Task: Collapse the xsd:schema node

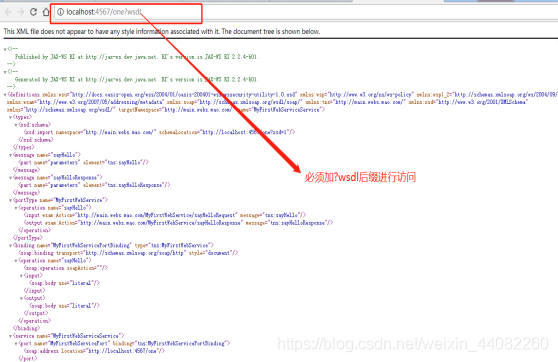Action: pyautogui.click(x=16, y=125)
